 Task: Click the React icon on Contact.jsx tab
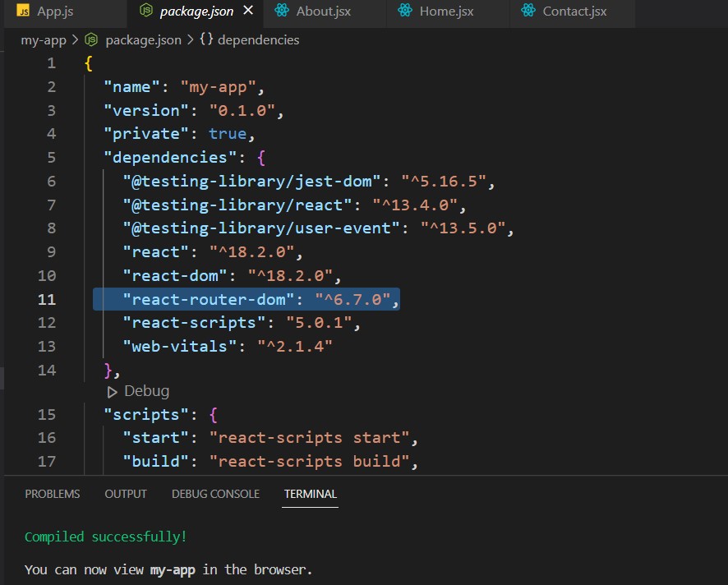[528, 12]
